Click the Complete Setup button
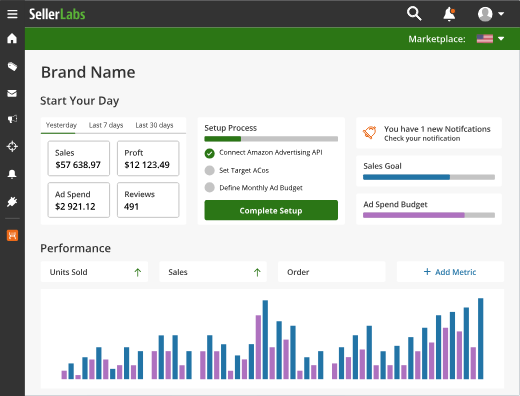520x396 pixels. click(x=271, y=210)
